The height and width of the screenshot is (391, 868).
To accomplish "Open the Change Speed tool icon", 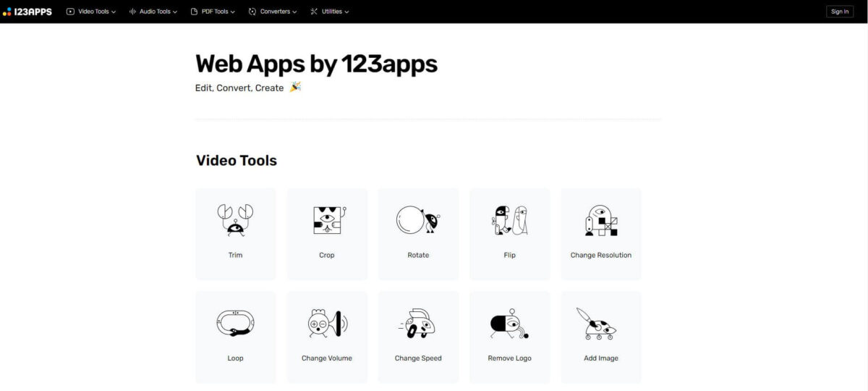I will click(418, 324).
